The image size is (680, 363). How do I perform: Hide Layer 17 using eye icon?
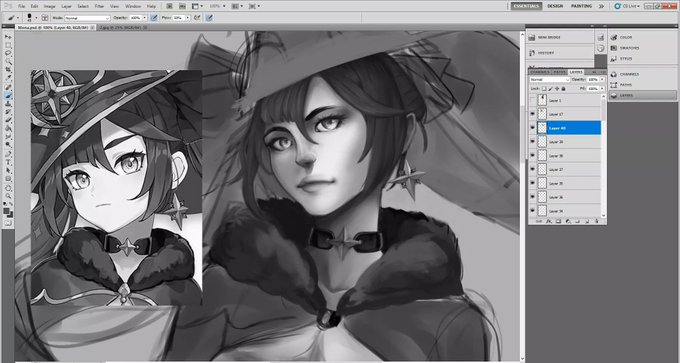[533, 114]
